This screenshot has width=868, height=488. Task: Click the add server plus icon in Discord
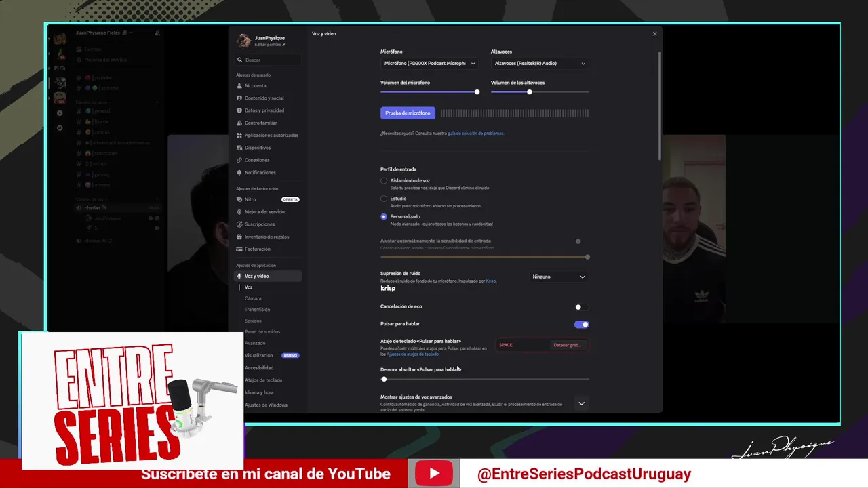60,113
